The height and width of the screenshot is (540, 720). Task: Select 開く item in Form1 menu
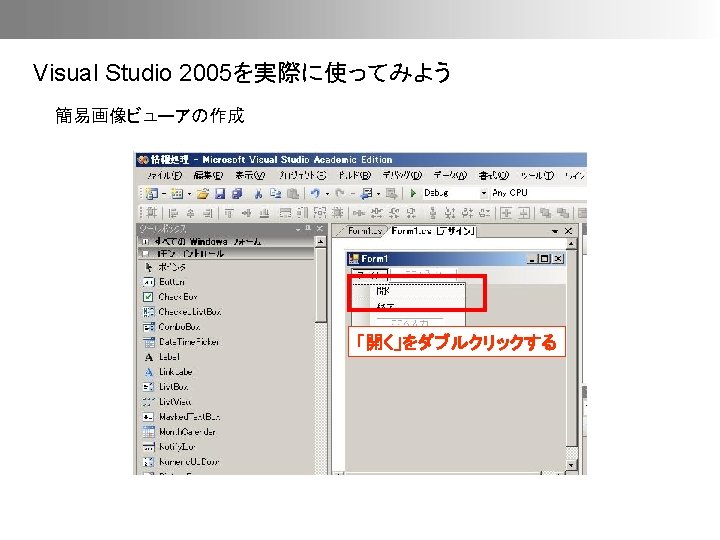pos(409,291)
